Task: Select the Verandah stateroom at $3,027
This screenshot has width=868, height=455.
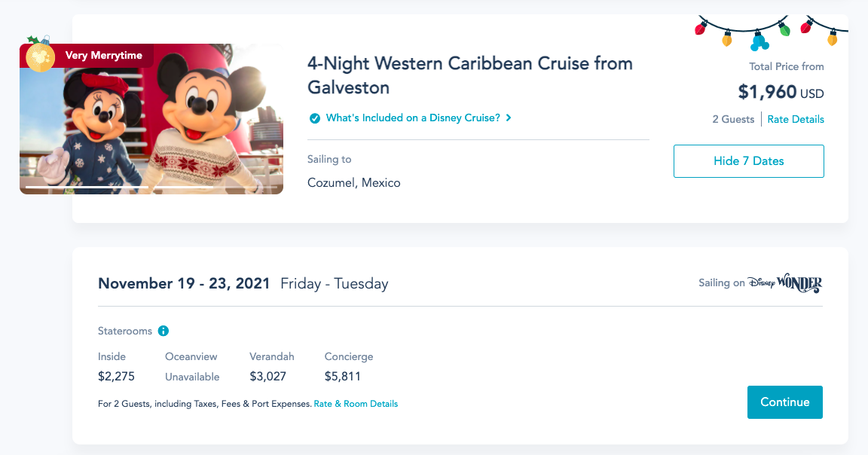Action: (x=268, y=376)
